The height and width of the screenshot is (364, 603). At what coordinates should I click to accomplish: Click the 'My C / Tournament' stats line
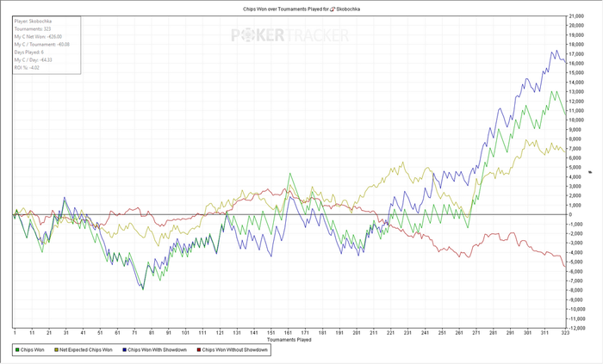tap(42, 44)
